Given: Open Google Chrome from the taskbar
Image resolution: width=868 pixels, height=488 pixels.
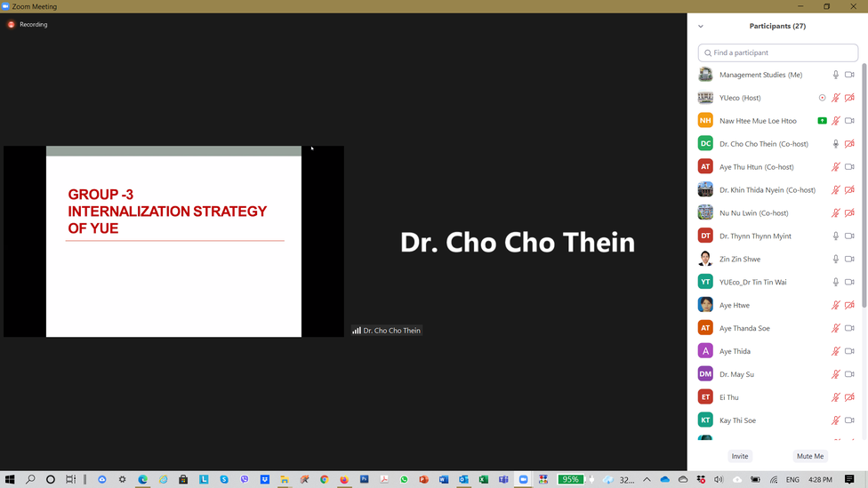Looking at the screenshot, I should click(325, 480).
